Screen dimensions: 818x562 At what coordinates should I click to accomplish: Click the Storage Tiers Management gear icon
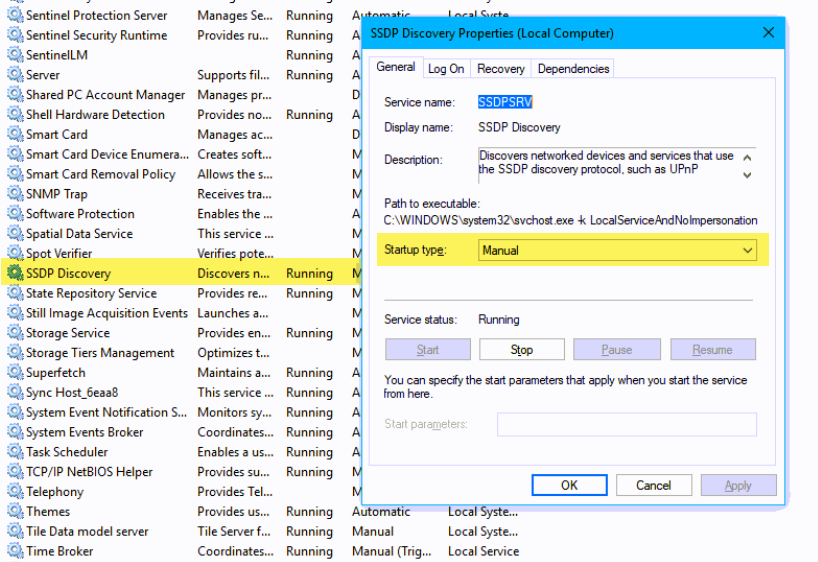pyautogui.click(x=15, y=352)
